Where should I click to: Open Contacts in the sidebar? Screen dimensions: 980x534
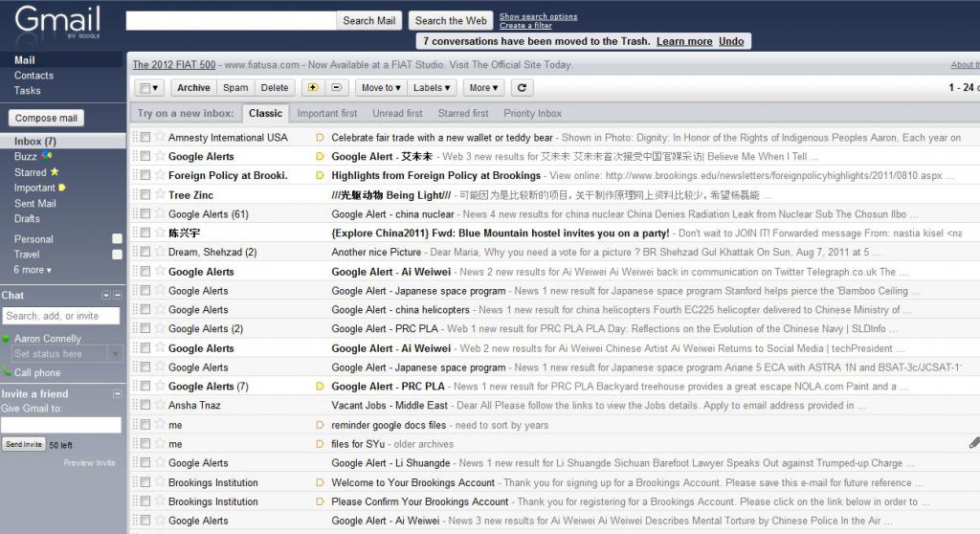coord(33,75)
